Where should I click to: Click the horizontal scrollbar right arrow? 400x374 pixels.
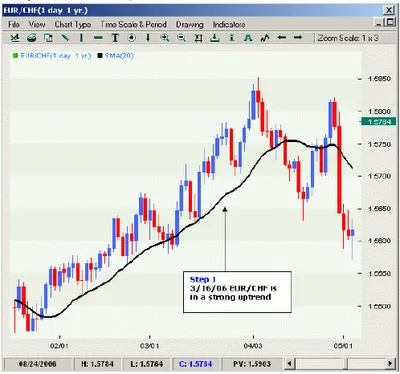390,363
